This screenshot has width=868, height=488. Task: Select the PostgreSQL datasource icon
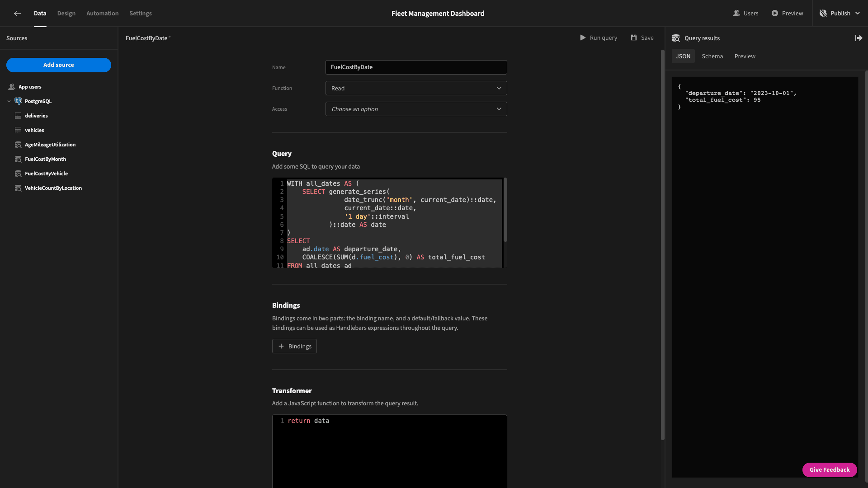coord(18,101)
